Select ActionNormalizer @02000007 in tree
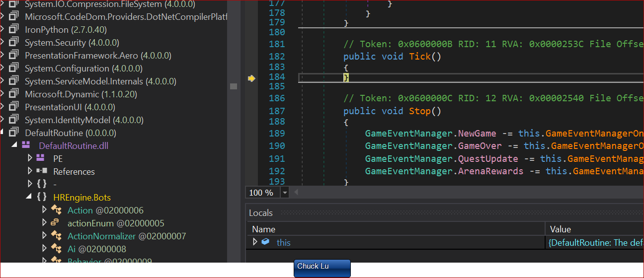This screenshot has width=644, height=278. click(x=127, y=236)
